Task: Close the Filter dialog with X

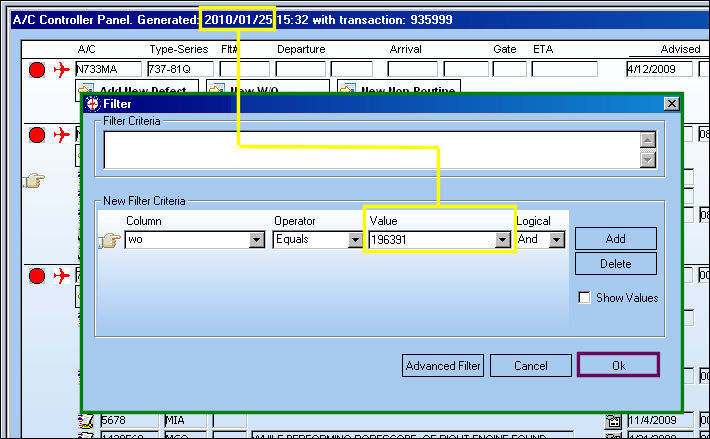Action: (672, 104)
